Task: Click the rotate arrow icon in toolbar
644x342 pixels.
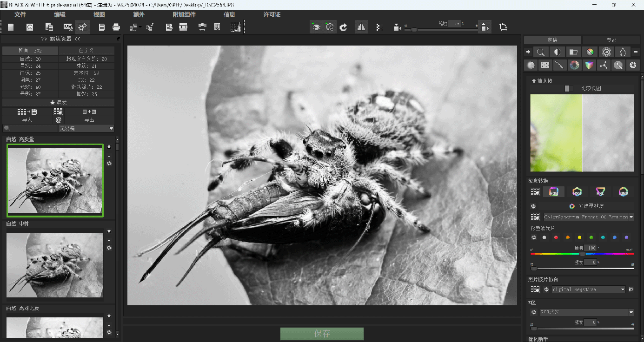Action: tap(343, 27)
